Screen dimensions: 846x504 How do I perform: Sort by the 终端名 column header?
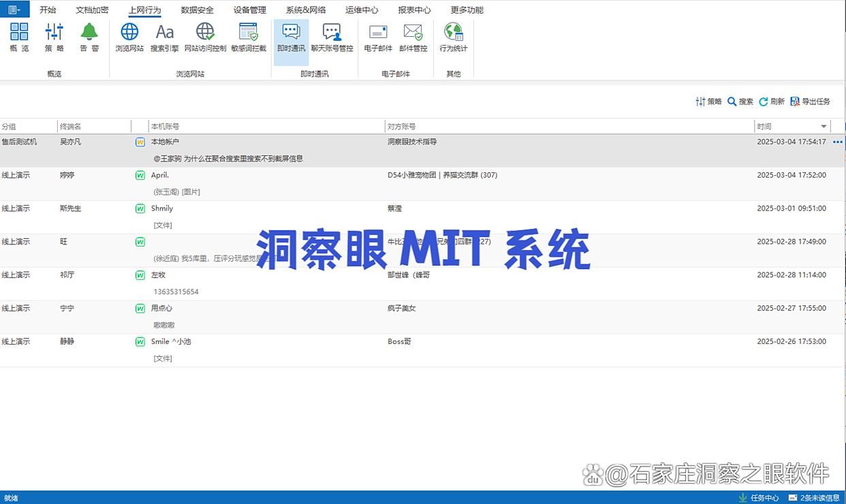click(x=94, y=127)
